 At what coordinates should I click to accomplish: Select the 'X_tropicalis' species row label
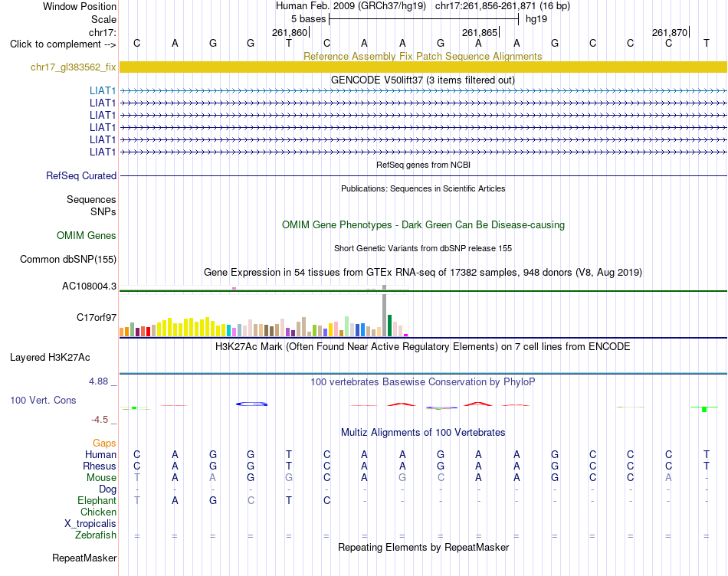[x=90, y=524]
